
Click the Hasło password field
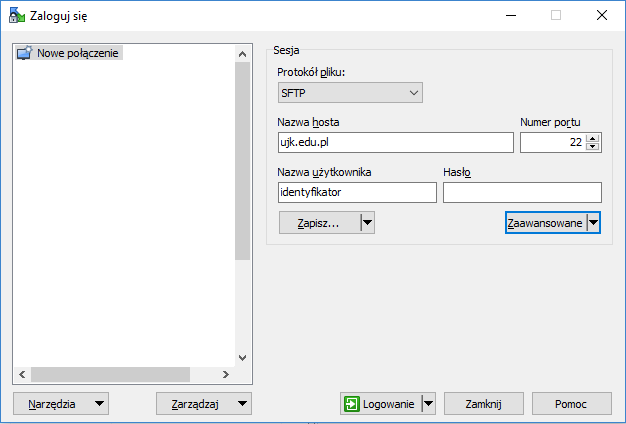(522, 193)
